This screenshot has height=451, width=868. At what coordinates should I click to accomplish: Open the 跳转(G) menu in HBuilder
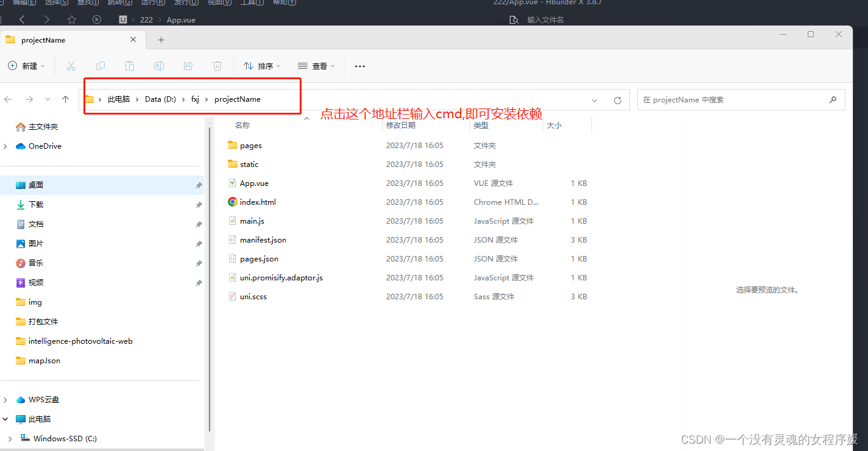tap(119, 2)
